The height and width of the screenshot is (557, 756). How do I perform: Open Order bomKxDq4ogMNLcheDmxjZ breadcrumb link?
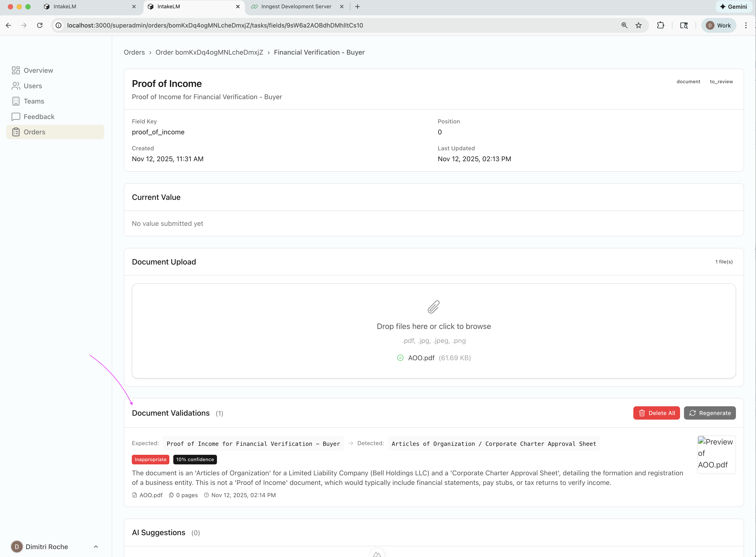coord(209,52)
